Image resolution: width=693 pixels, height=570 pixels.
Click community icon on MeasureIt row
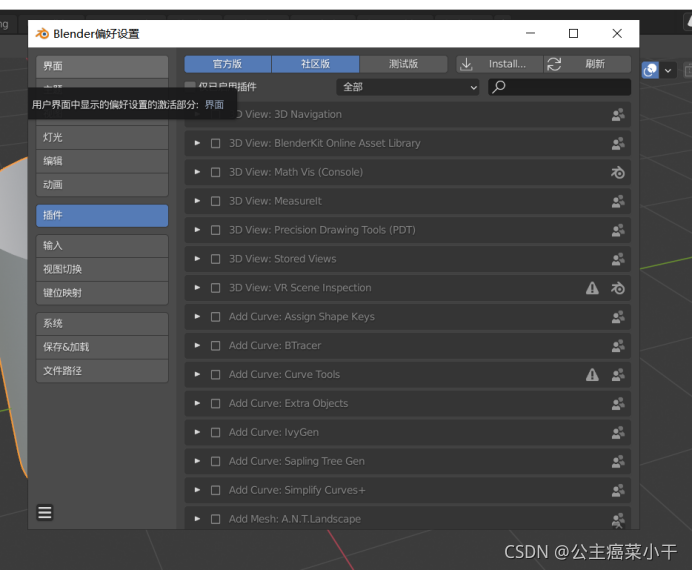pos(618,201)
